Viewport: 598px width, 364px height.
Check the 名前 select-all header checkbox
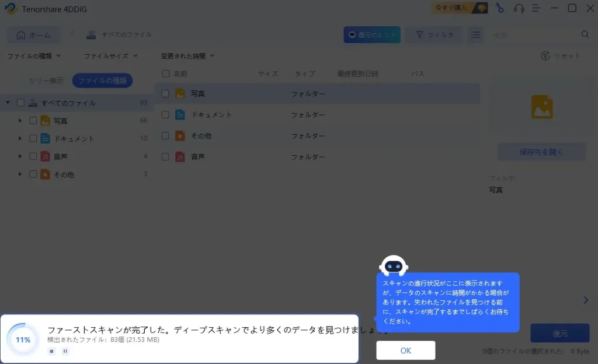[166, 74]
